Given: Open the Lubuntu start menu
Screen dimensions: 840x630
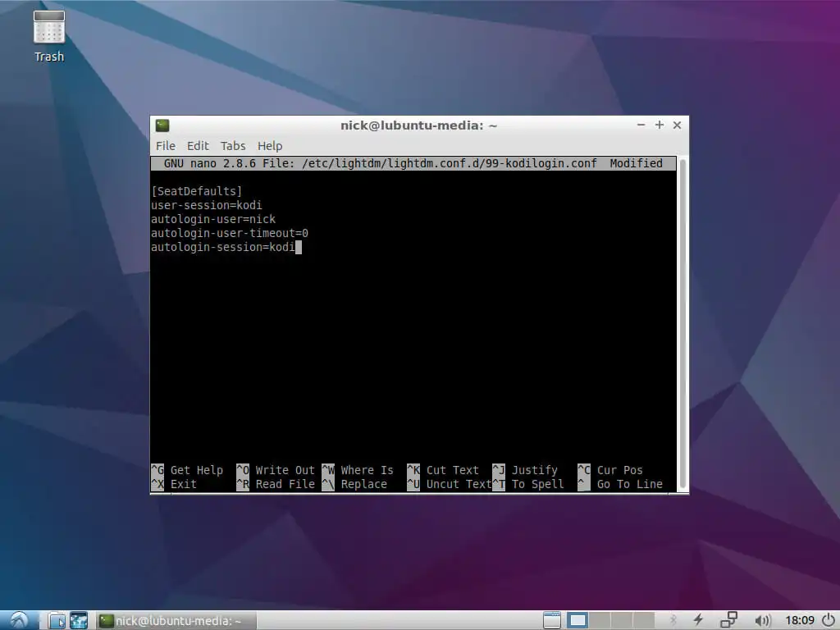Looking at the screenshot, I should point(18,620).
